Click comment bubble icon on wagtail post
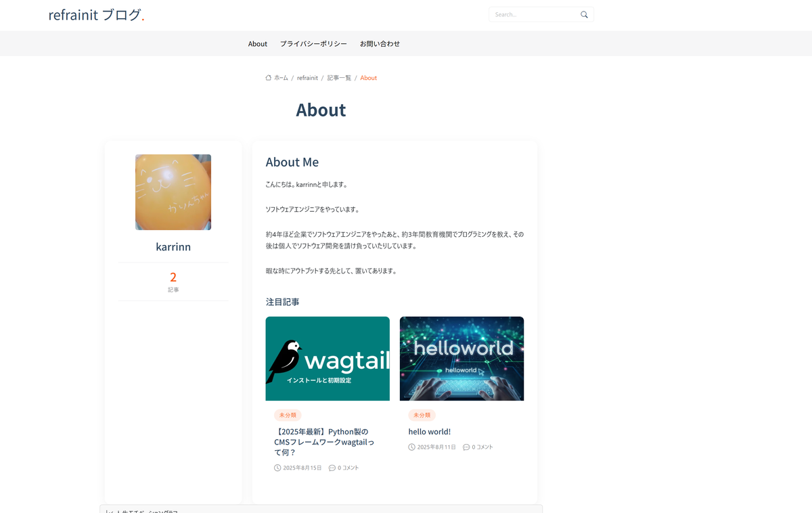This screenshot has width=812, height=513. pos(332,468)
